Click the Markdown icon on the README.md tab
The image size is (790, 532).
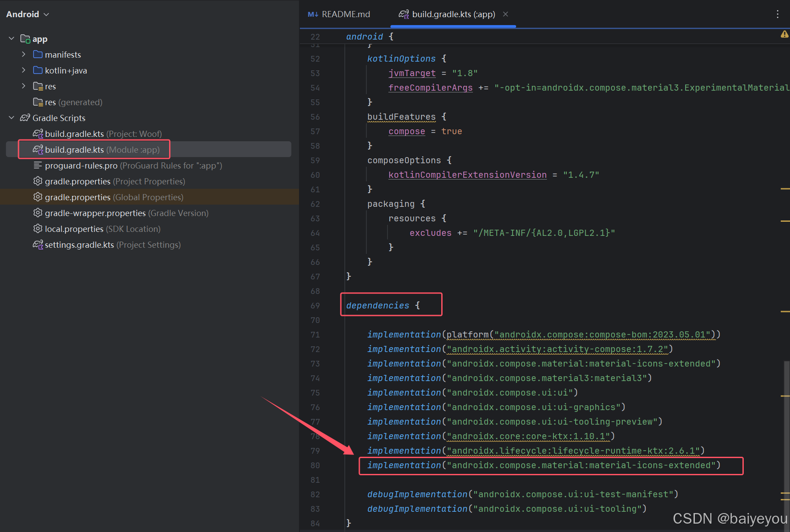pos(313,14)
